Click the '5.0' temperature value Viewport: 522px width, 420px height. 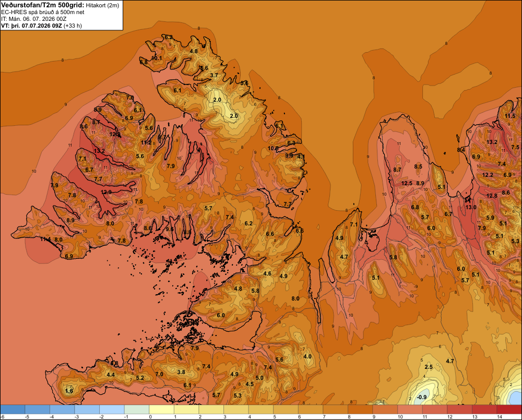(259, 378)
